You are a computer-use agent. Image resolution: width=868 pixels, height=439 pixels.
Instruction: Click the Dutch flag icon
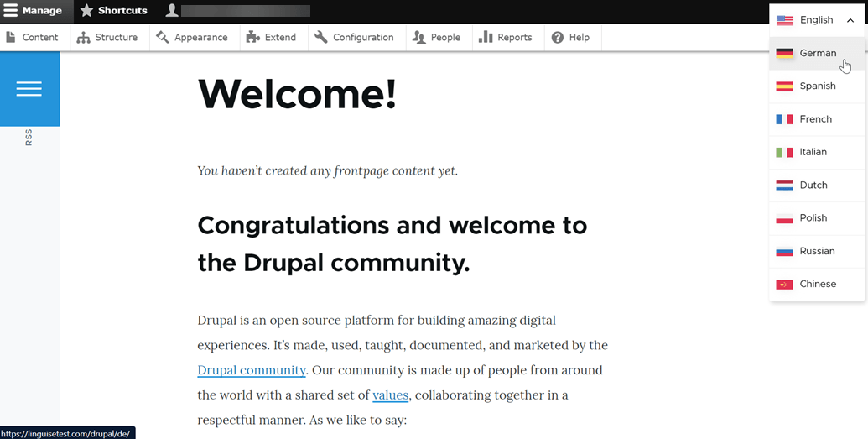click(784, 186)
